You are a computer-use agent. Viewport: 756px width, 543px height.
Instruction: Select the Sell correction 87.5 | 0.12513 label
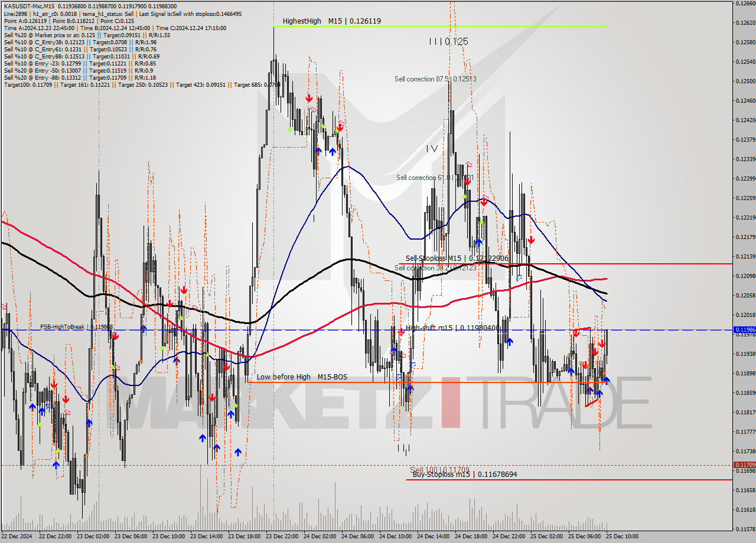pyautogui.click(x=436, y=78)
